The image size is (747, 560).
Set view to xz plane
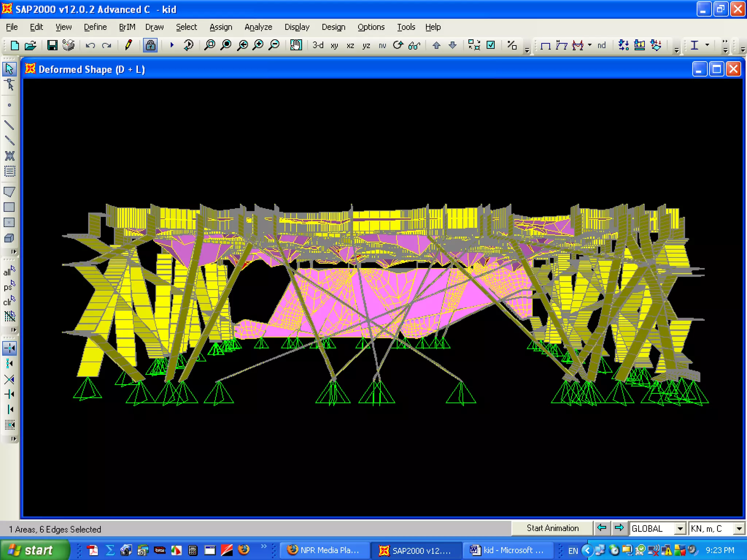[x=350, y=45]
